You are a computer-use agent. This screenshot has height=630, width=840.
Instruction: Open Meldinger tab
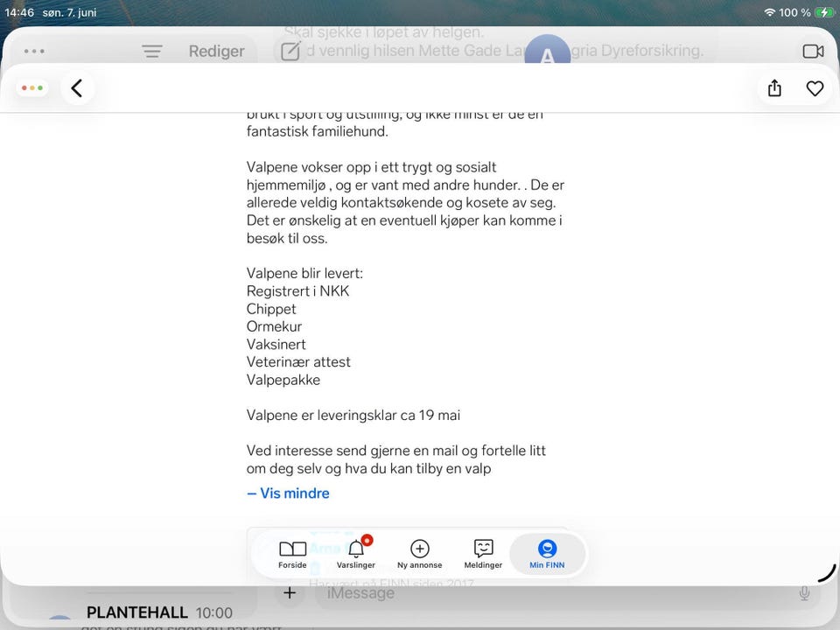pyautogui.click(x=483, y=555)
